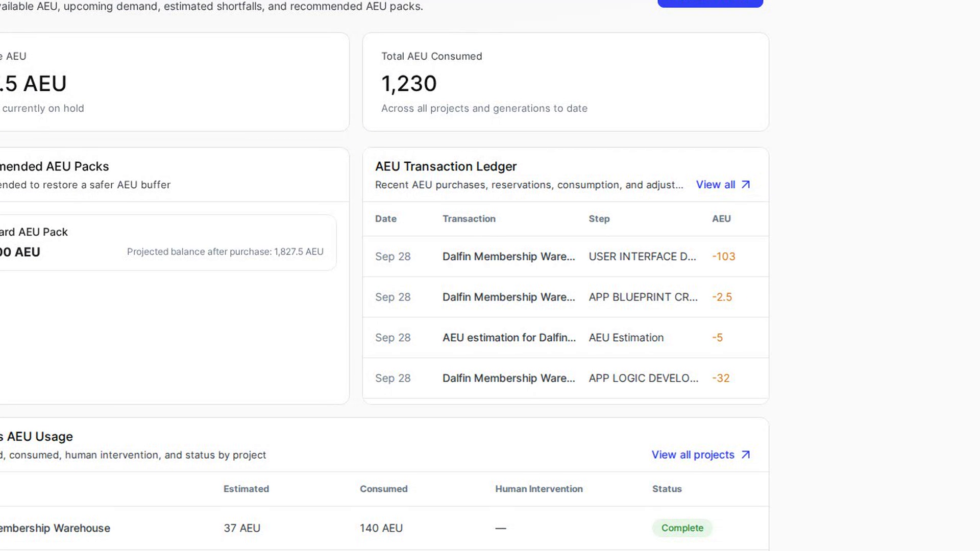This screenshot has height=551, width=980.
Task: Open View all transactions link
Action: click(x=723, y=185)
